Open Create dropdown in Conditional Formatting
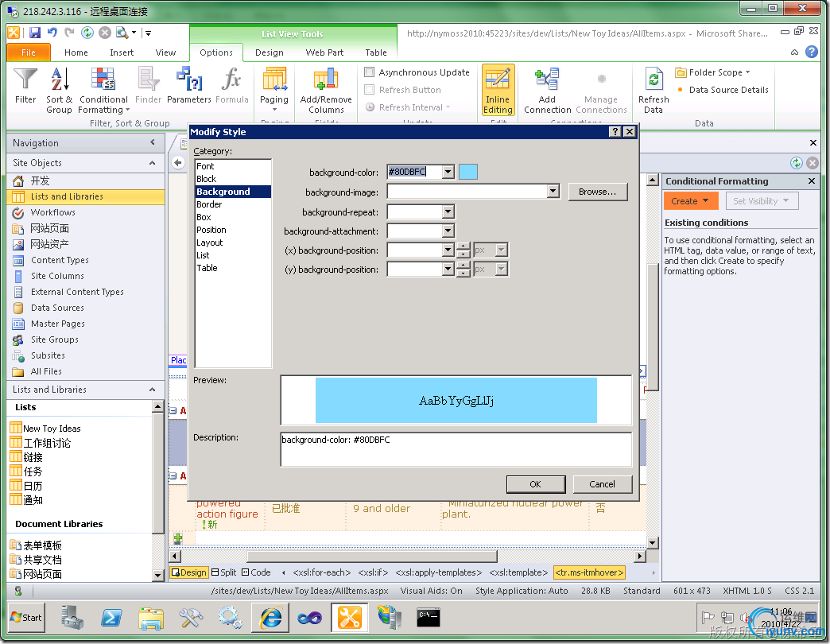 (690, 201)
